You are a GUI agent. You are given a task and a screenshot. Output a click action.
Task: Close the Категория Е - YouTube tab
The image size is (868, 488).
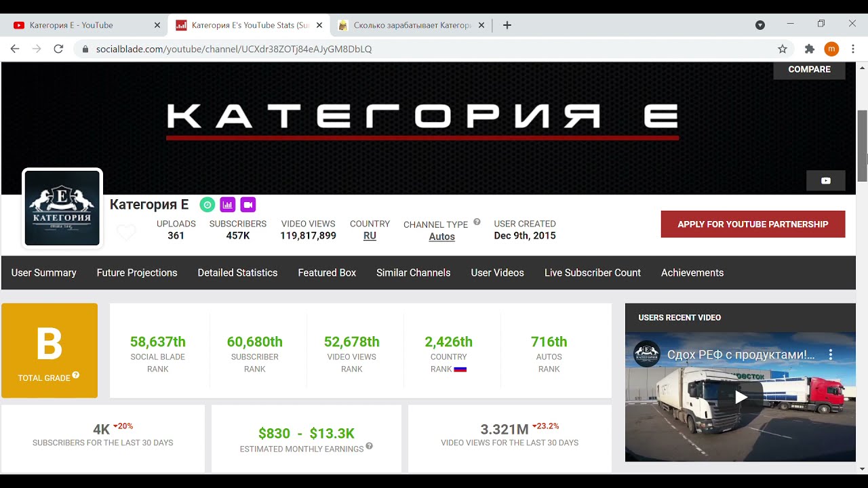coord(157,25)
